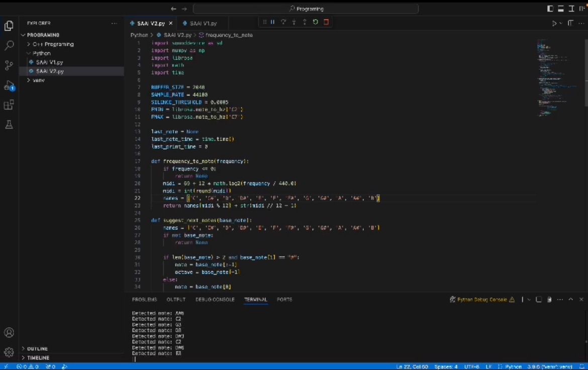Click the ports forwarded indicator in status bar
Screen dimensions: 588x370
[x=50, y=366]
